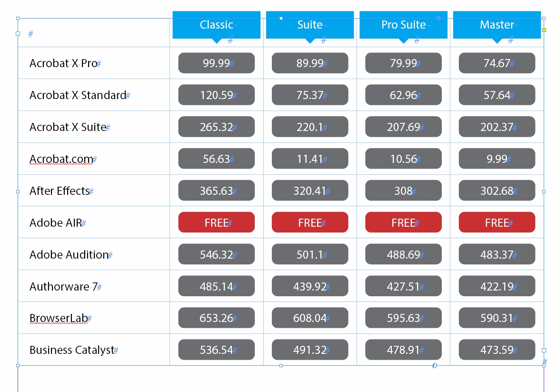Click the frame's bottom-left corner handle
Image resolution: width=557 pixels, height=392 pixels.
click(x=18, y=365)
